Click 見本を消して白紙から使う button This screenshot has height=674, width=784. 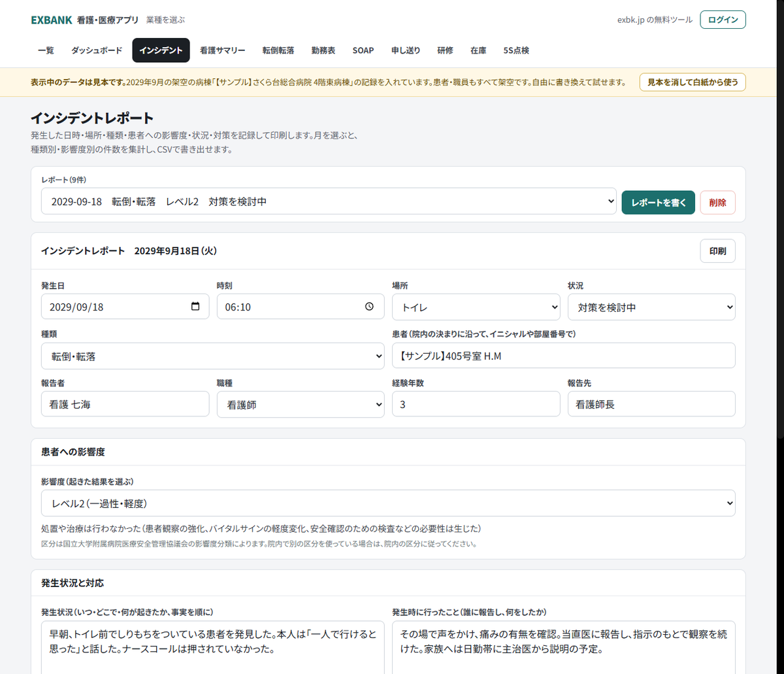693,82
